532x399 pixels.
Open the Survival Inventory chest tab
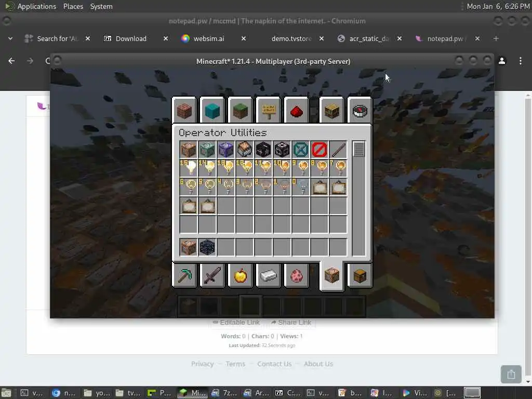[x=360, y=275]
